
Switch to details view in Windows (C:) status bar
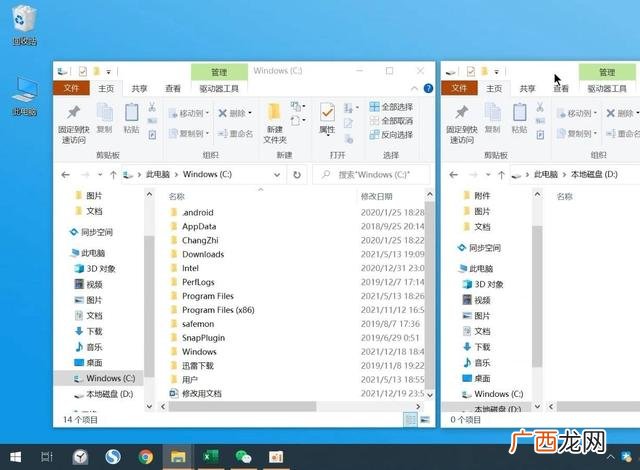pyautogui.click(x=410, y=419)
